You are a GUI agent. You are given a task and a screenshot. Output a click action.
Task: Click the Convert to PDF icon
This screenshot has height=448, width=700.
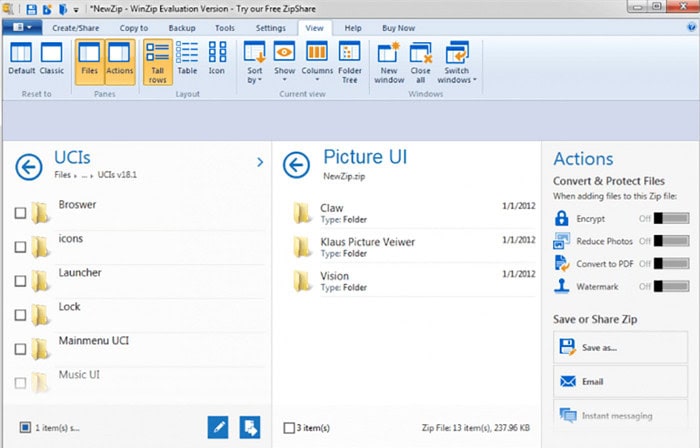(x=562, y=263)
